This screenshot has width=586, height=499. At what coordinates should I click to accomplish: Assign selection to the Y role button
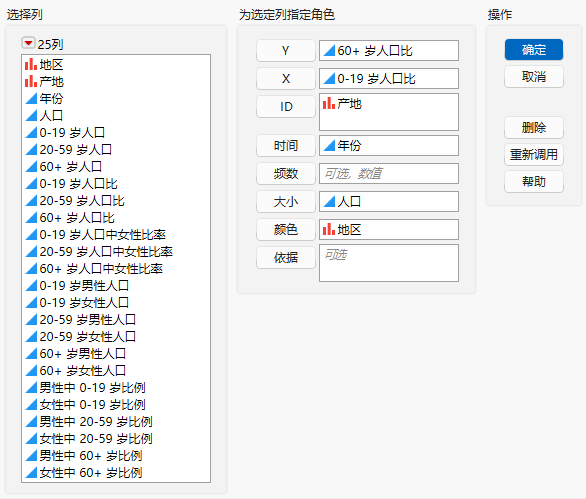click(x=286, y=50)
